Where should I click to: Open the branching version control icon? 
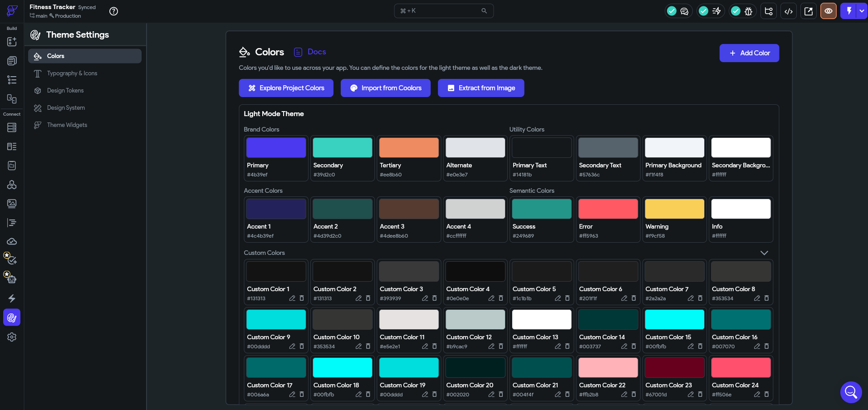point(769,11)
